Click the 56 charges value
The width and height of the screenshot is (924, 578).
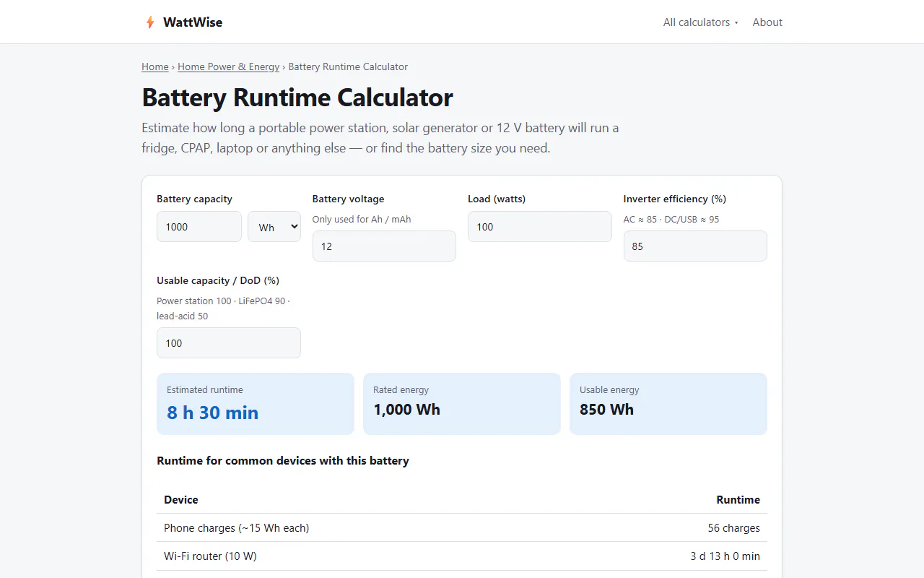point(733,528)
